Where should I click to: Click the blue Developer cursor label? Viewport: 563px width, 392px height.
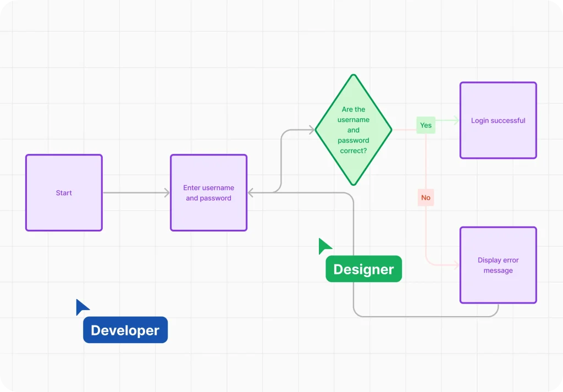pos(125,330)
